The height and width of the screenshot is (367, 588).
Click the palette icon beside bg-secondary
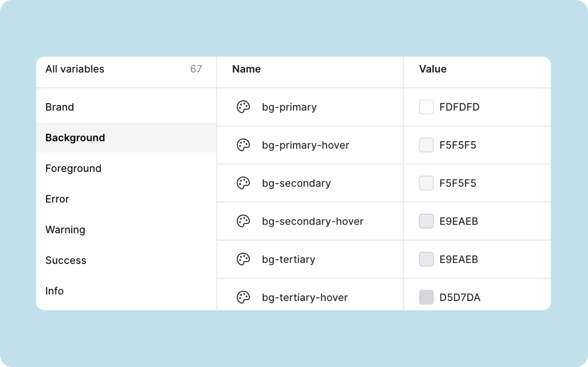[x=243, y=183]
